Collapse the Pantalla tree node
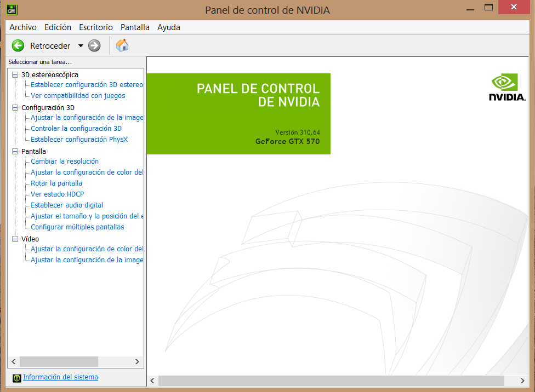535x392 pixels. pos(15,151)
